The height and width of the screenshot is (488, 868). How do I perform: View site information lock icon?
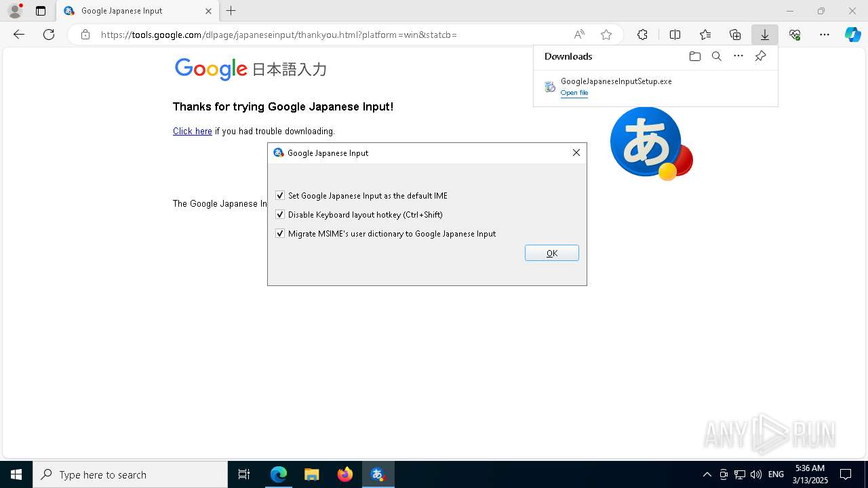[85, 35]
